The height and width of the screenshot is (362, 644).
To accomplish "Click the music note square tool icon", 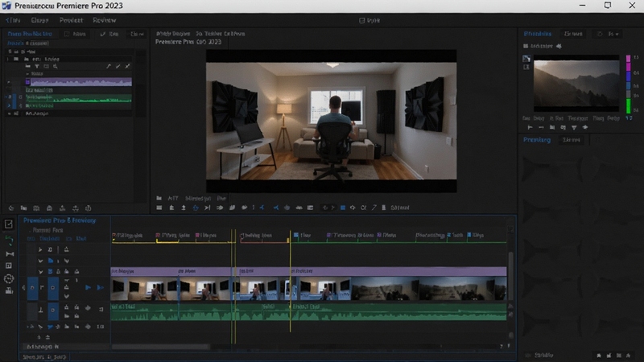I will click(x=9, y=266).
